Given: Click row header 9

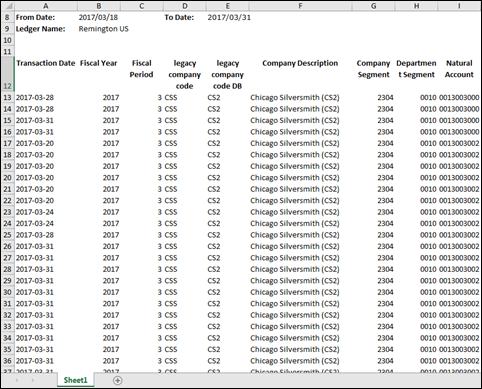Looking at the screenshot, I should point(7,29).
